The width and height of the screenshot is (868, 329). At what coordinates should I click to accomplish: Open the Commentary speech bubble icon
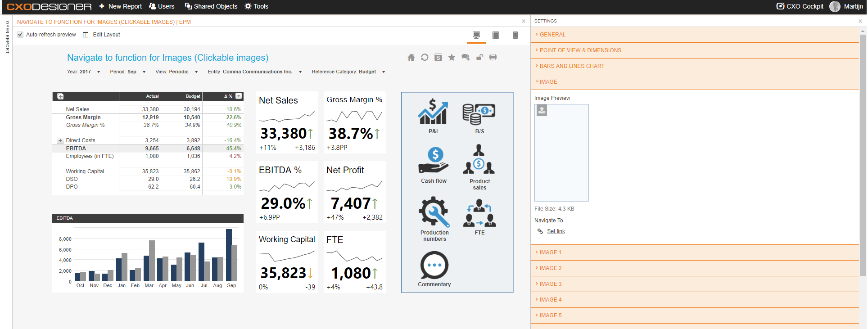point(434,265)
